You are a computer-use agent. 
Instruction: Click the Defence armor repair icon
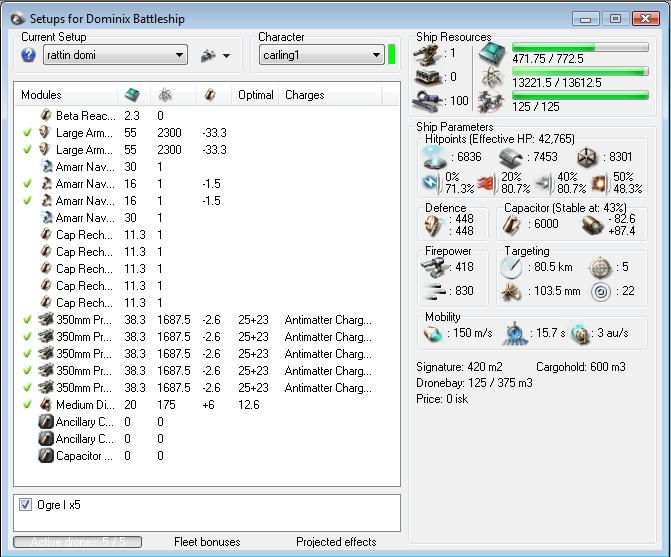433,225
